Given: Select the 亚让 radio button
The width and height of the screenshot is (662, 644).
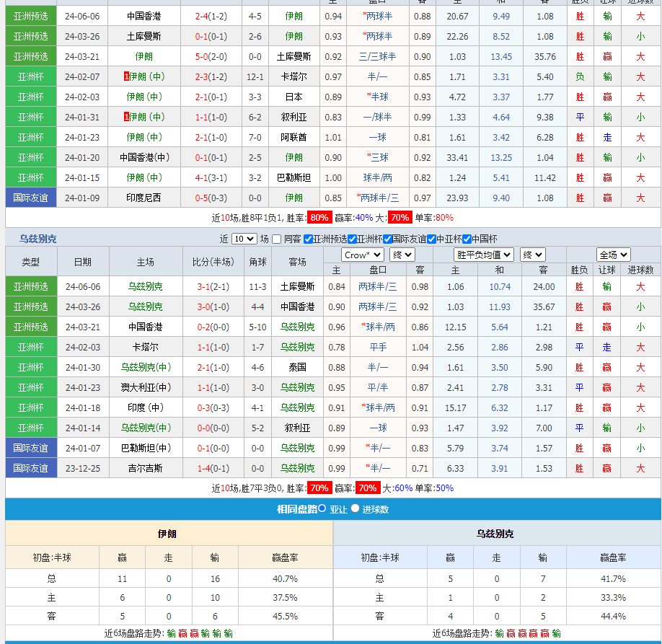Looking at the screenshot, I should pos(322,508).
